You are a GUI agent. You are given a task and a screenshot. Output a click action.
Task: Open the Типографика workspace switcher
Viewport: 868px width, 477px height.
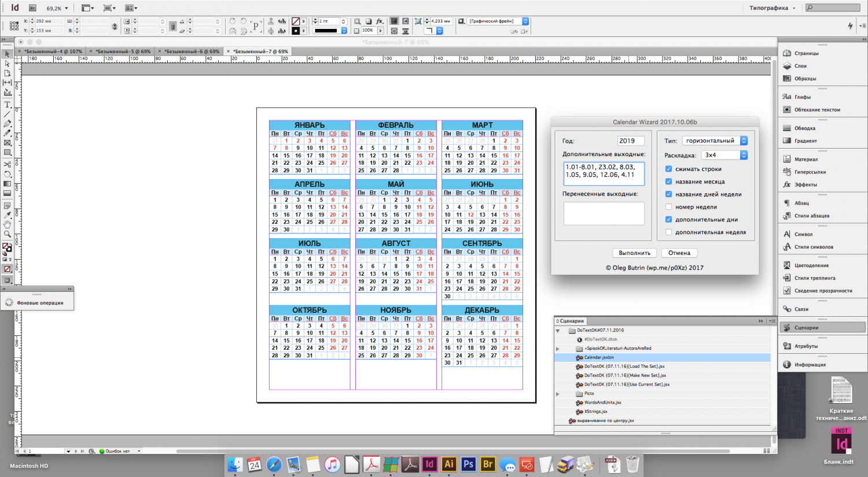point(772,8)
